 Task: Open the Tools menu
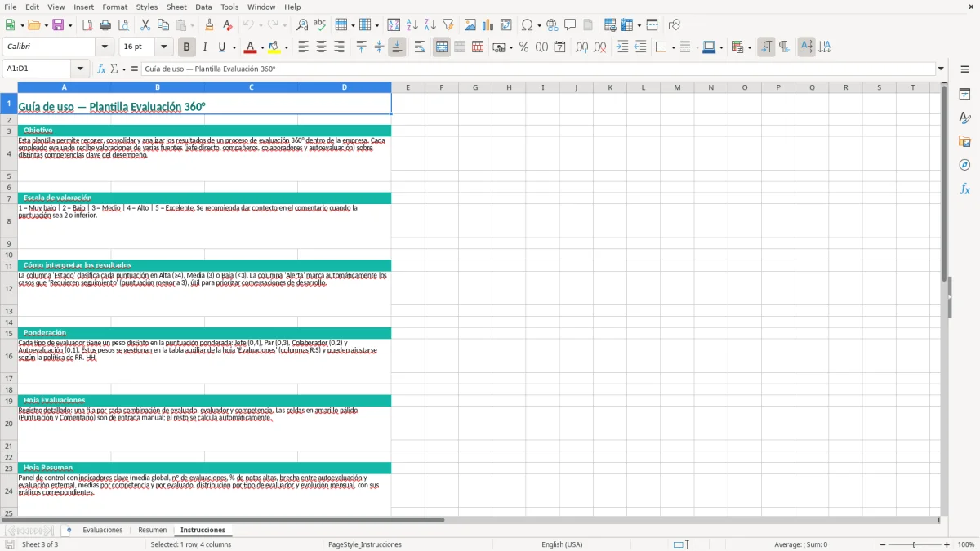click(229, 7)
